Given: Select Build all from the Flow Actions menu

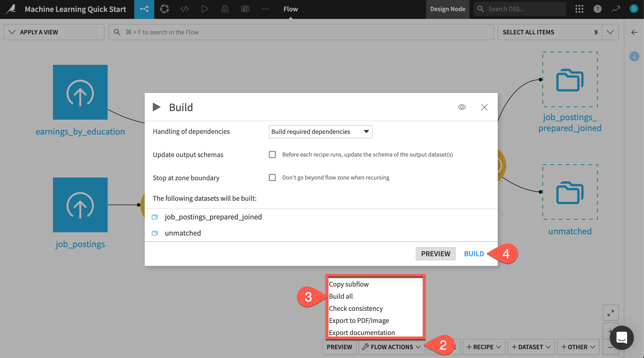Looking at the screenshot, I should (x=341, y=296).
